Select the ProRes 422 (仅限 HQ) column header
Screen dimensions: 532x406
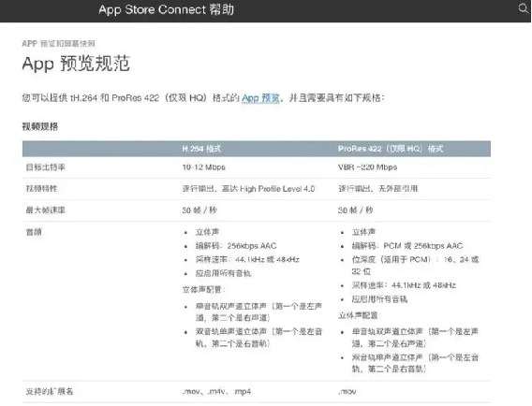point(391,149)
